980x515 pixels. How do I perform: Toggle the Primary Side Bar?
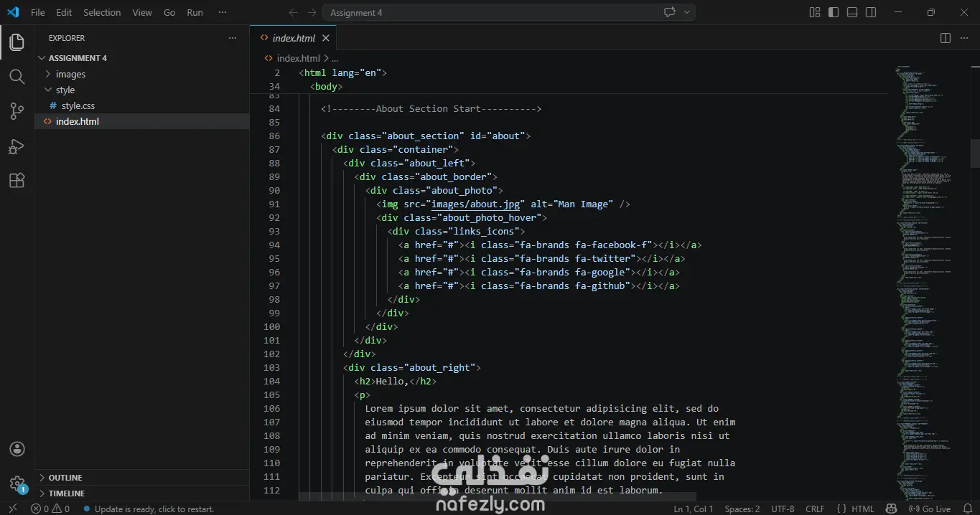click(834, 12)
